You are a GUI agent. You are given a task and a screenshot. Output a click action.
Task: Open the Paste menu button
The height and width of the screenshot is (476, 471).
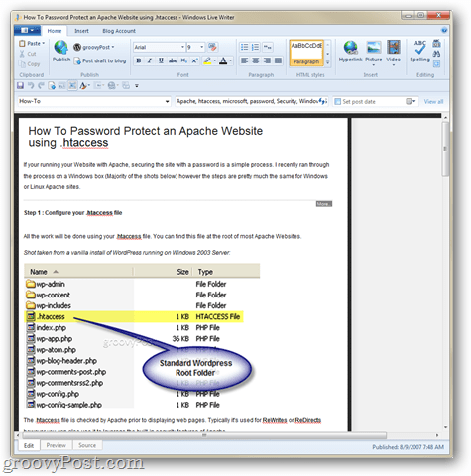[33, 44]
